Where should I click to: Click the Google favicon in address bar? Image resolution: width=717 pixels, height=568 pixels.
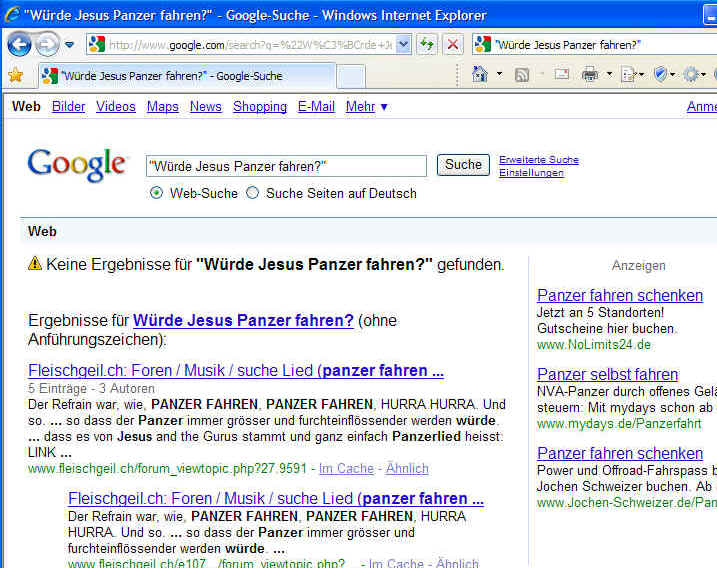(x=96, y=44)
